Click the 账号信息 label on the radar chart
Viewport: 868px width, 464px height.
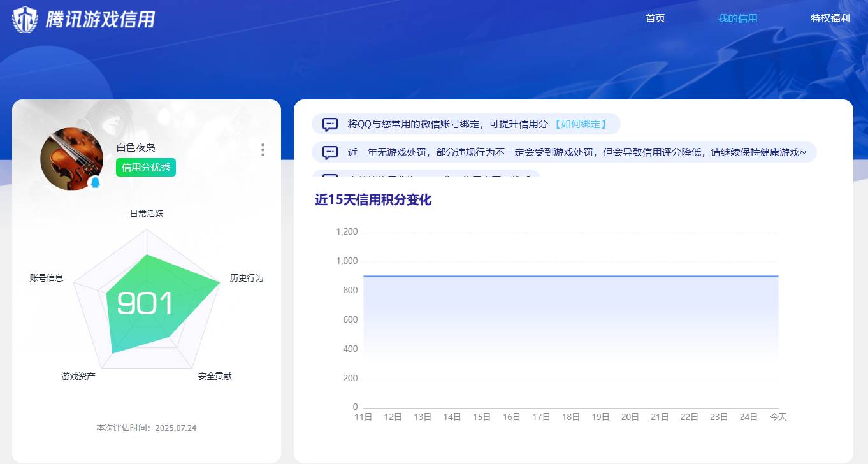(x=46, y=278)
